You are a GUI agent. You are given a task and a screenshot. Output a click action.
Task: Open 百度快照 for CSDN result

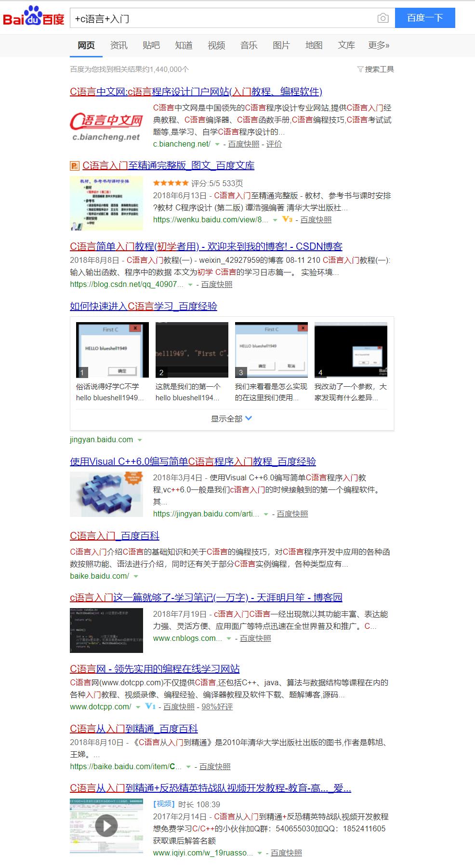[x=217, y=285]
